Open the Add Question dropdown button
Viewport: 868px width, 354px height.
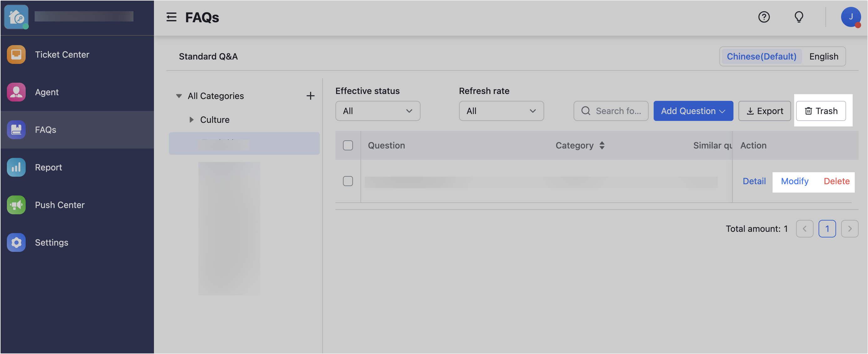(693, 111)
